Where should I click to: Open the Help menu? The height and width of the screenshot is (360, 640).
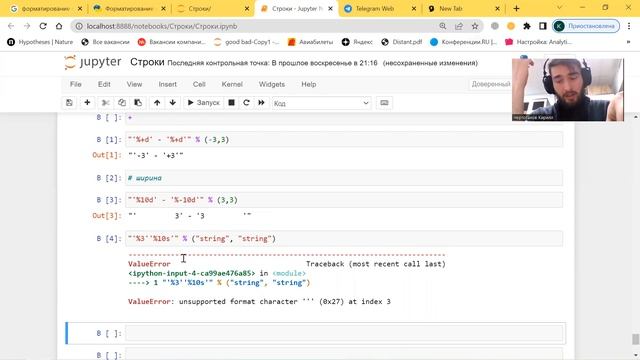coord(309,84)
